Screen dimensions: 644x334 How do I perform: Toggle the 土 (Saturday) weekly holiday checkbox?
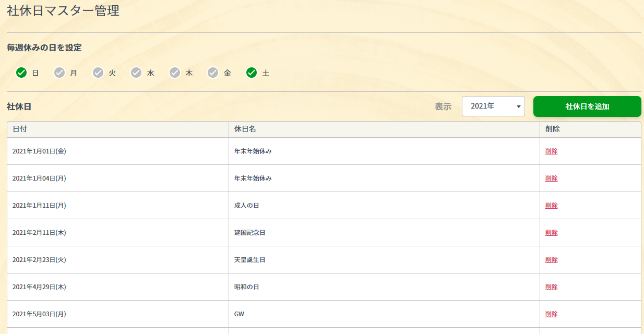[x=252, y=73]
